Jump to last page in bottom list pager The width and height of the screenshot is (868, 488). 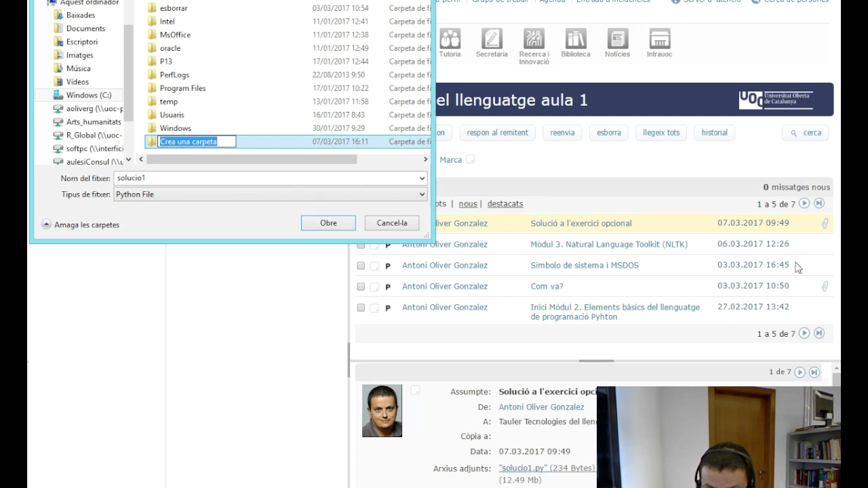point(819,333)
